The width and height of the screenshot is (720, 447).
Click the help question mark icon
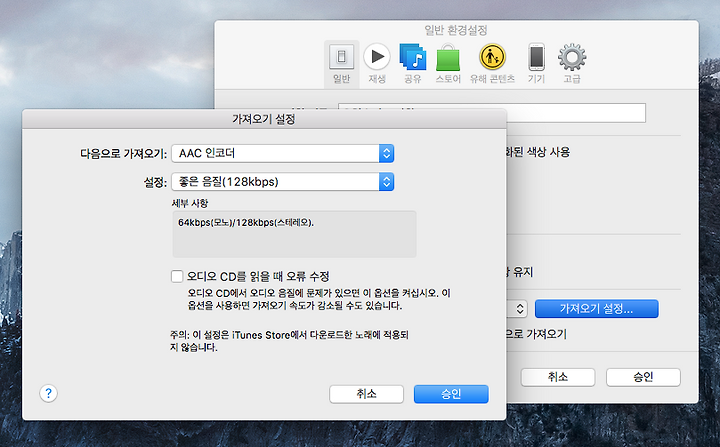coord(48,393)
